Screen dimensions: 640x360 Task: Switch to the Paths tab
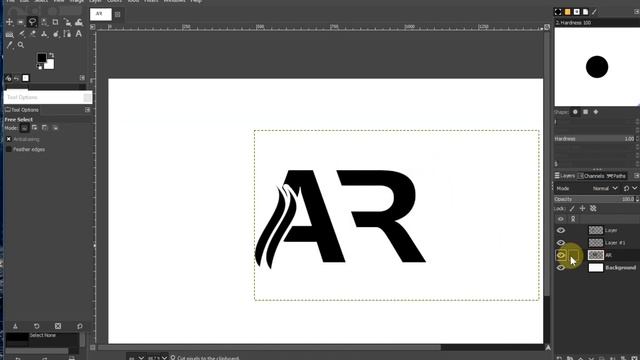[x=616, y=176]
